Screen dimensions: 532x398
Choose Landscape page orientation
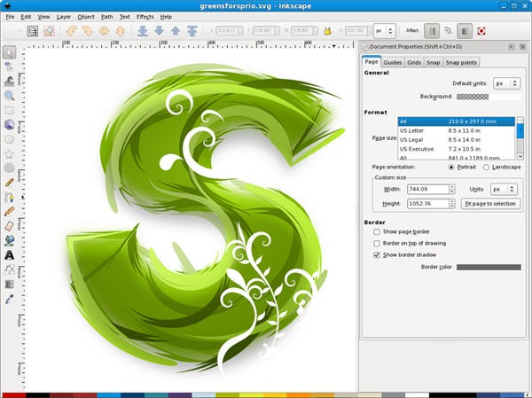tap(487, 167)
